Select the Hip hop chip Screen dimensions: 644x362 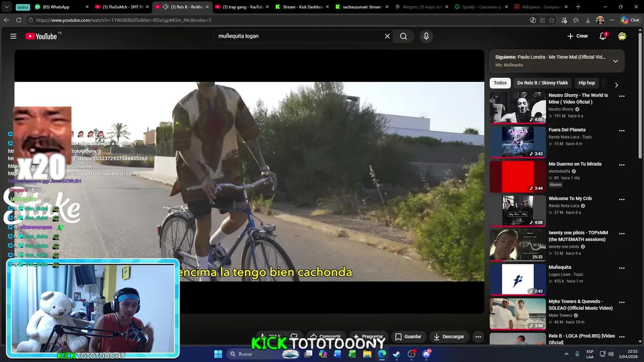[587, 83]
